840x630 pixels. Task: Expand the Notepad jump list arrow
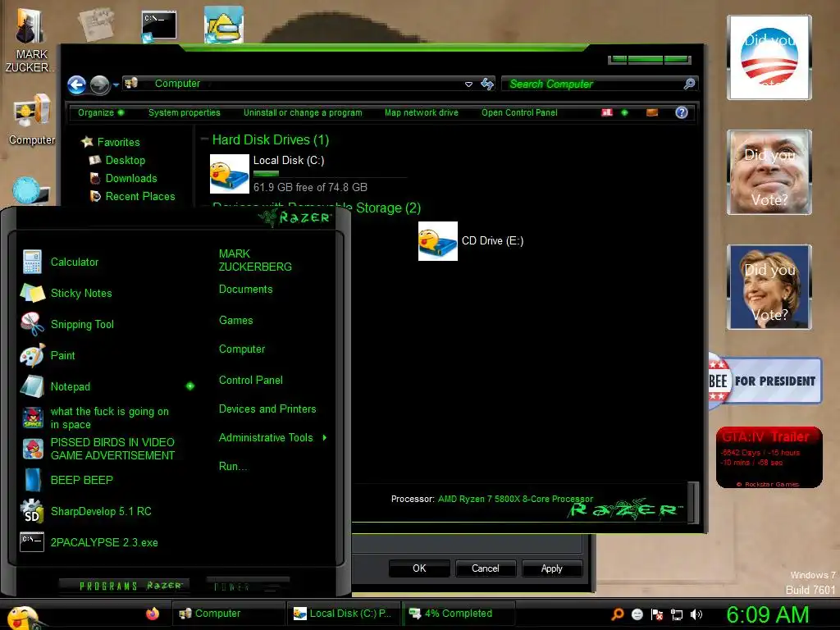pos(190,386)
